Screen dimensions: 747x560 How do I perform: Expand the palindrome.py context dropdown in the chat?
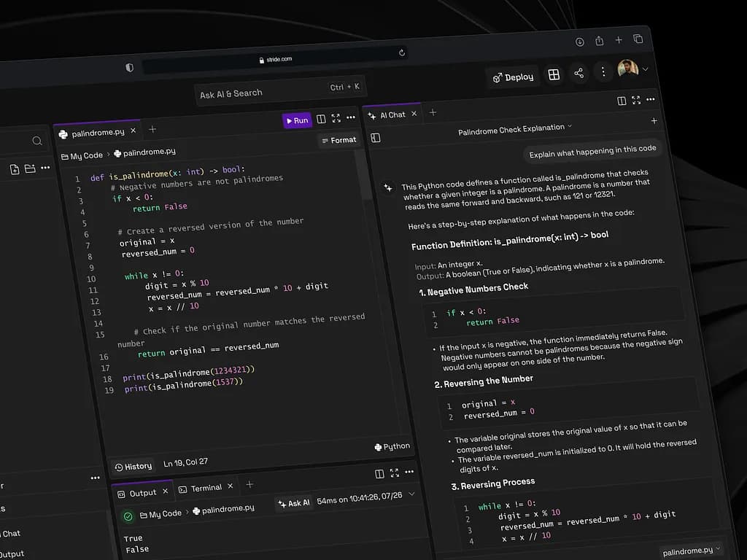click(x=690, y=551)
